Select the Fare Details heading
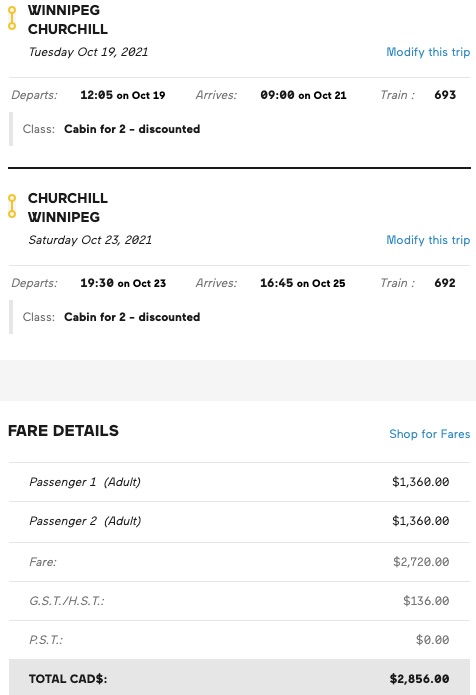 tap(63, 431)
